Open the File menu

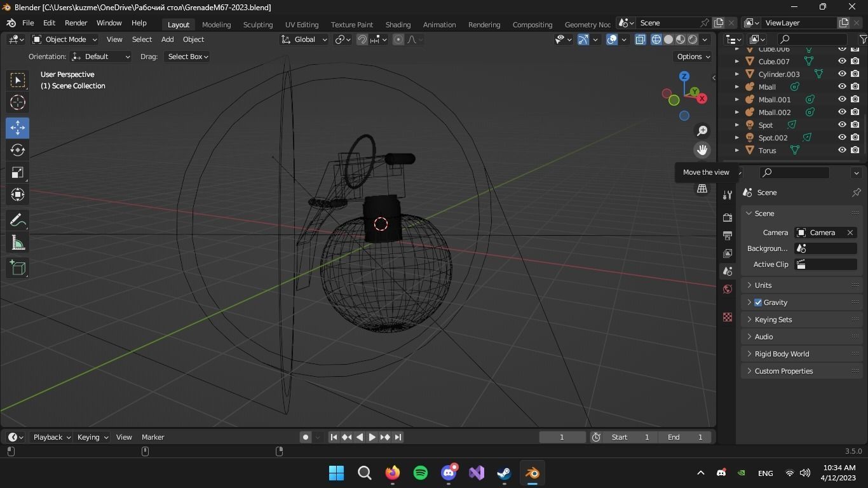point(28,23)
